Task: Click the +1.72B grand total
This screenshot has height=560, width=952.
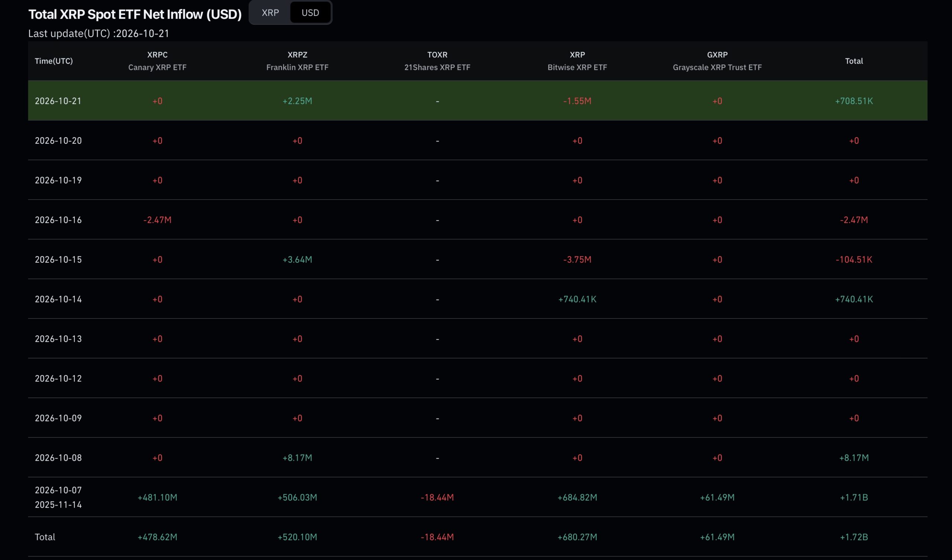Action: click(x=854, y=537)
